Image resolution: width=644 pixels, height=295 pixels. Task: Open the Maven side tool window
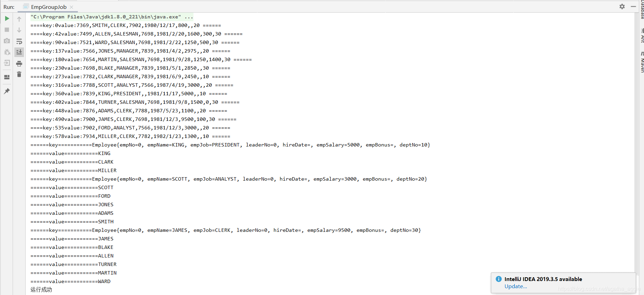click(642, 62)
